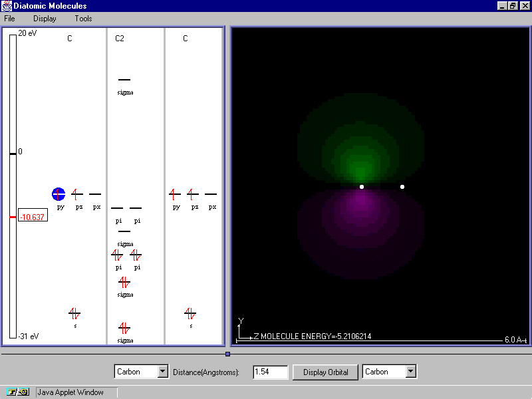Click the Java applet status bar icon
This screenshot has width=532, height=399.
(18, 392)
